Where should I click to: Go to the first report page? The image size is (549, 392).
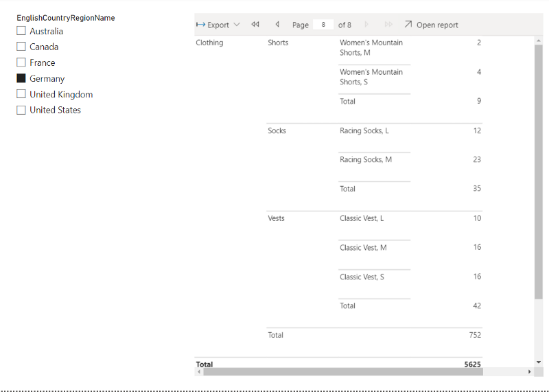[255, 25]
